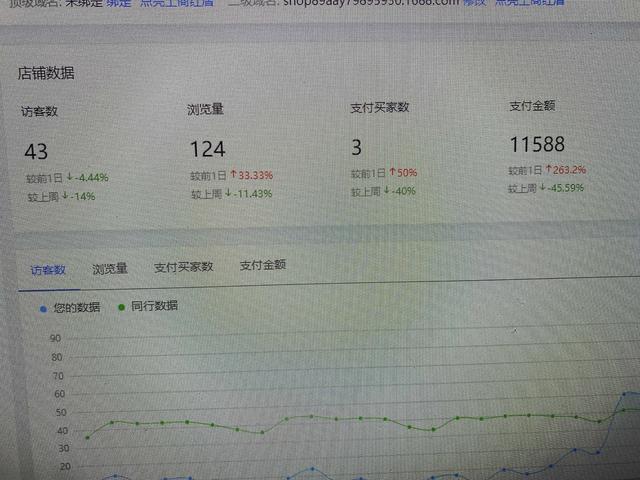Screen dimensions: 640x480
Task: Click the 支付买家数 metric label above 3
Action: (x=380, y=108)
